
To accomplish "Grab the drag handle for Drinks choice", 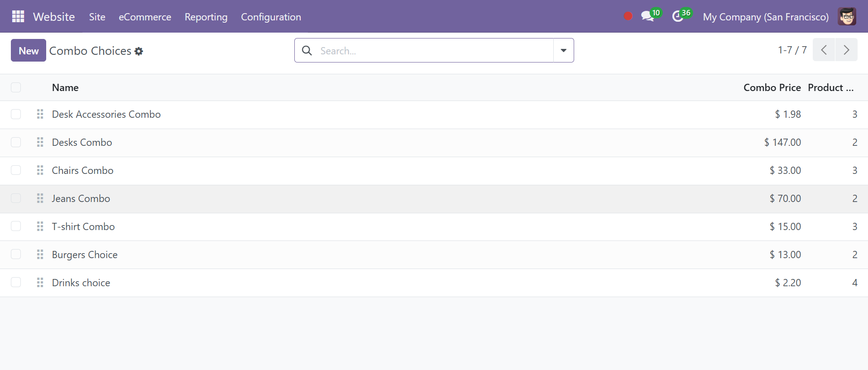I will coord(40,283).
